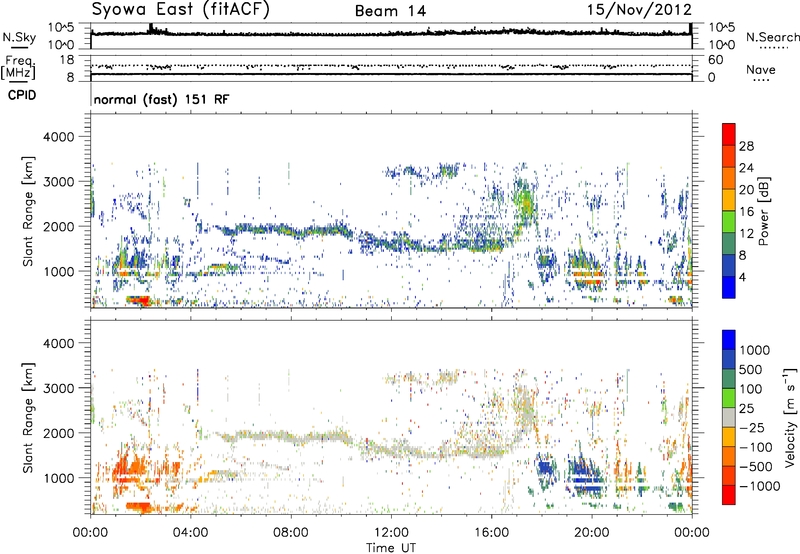800x554 pixels.
Task: Select 'Slant Range [km]' label of power panel
Action: pyautogui.click(x=28, y=211)
